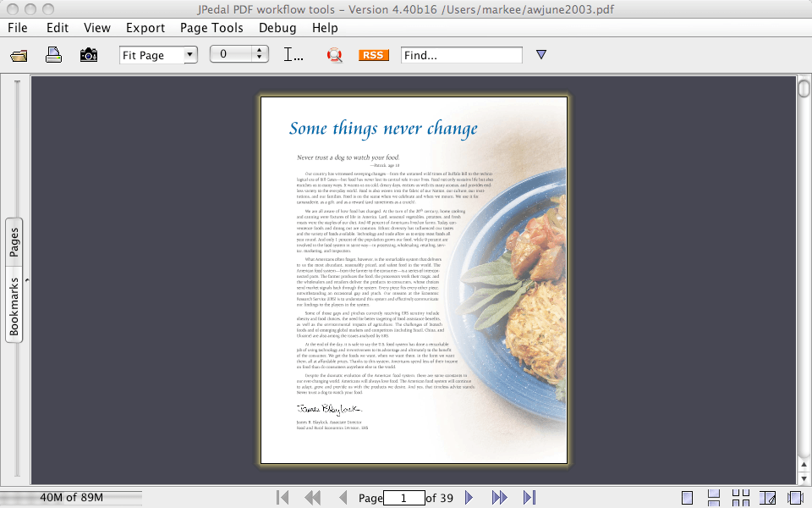Viewport: 812px width, 508px height.
Task: Click the print document icon
Action: (x=53, y=55)
